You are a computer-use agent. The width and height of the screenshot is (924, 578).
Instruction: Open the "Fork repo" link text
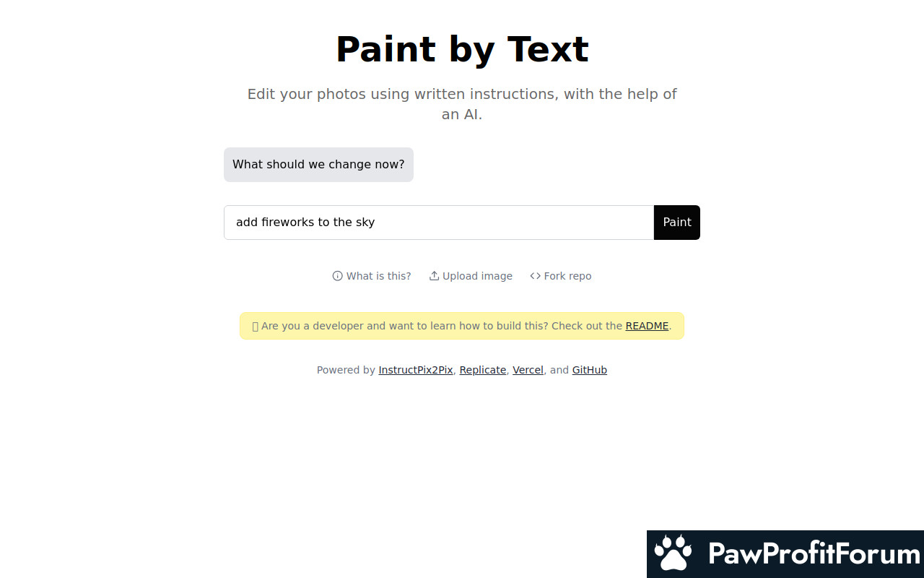click(x=567, y=276)
